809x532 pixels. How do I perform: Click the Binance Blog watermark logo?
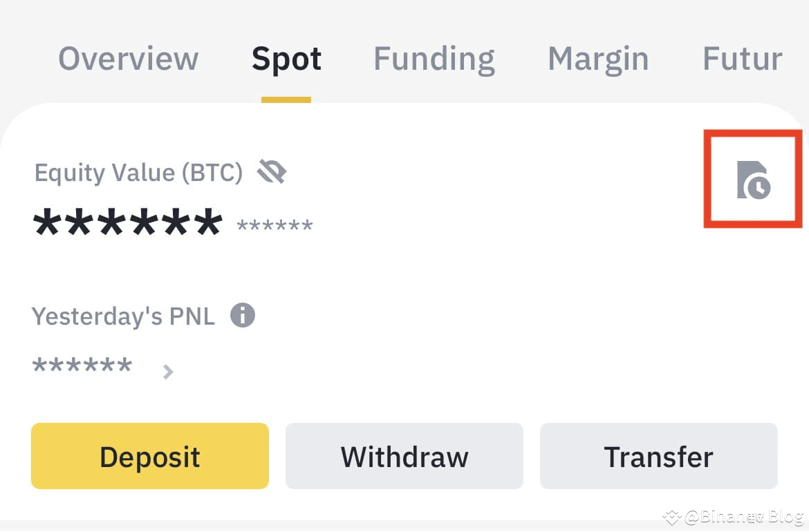tap(672, 517)
